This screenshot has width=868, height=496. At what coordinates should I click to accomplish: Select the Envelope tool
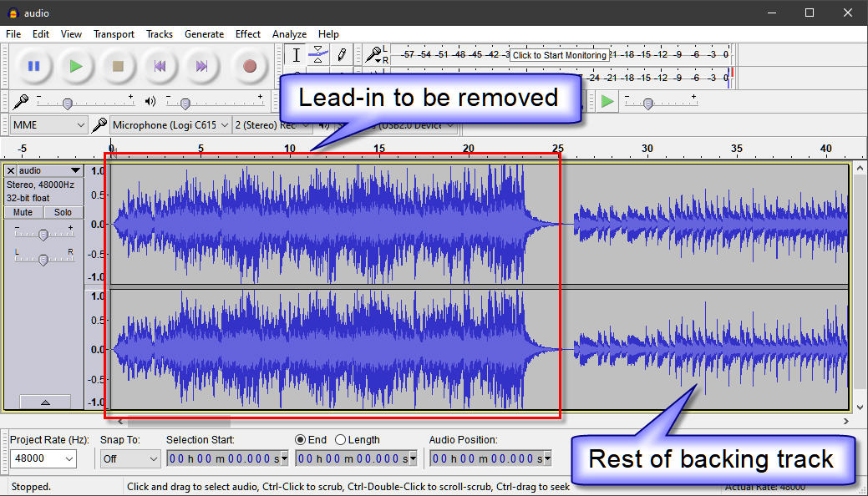point(318,55)
